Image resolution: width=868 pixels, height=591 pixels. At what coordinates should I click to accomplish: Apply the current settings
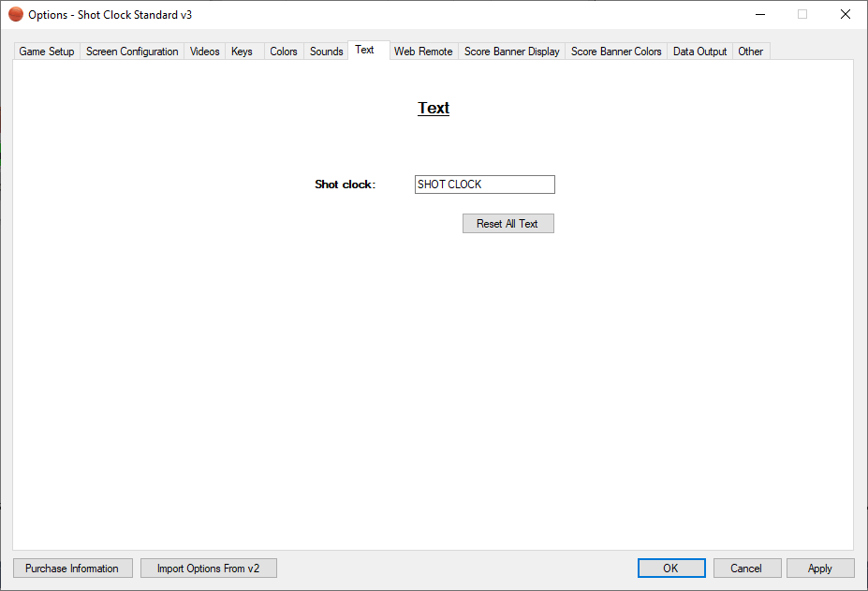[820, 569]
